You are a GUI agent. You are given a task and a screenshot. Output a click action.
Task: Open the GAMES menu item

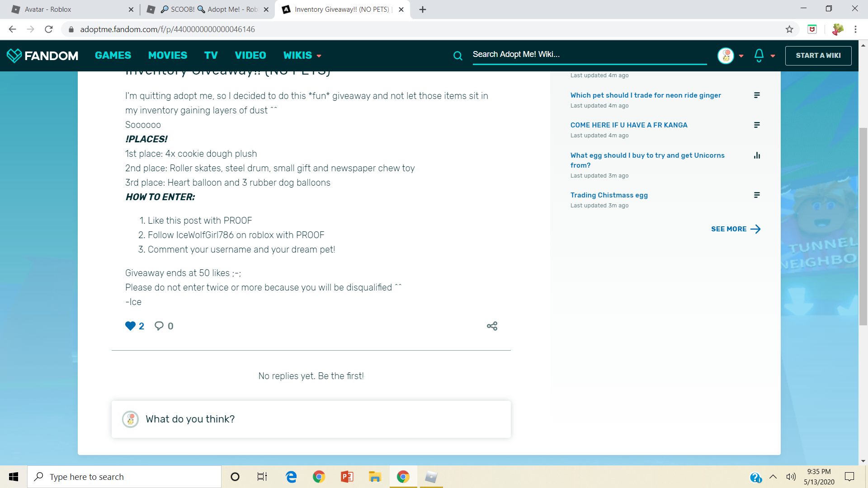113,56
